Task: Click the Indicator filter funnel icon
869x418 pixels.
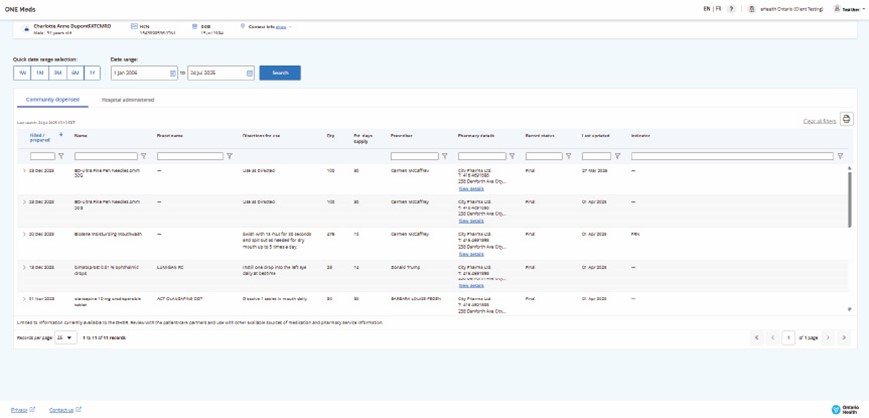Action: point(840,156)
